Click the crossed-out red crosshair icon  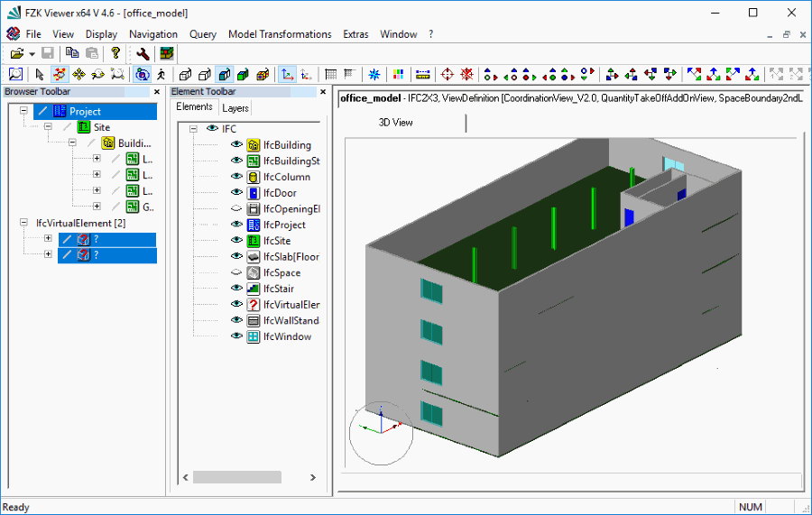tap(466, 75)
